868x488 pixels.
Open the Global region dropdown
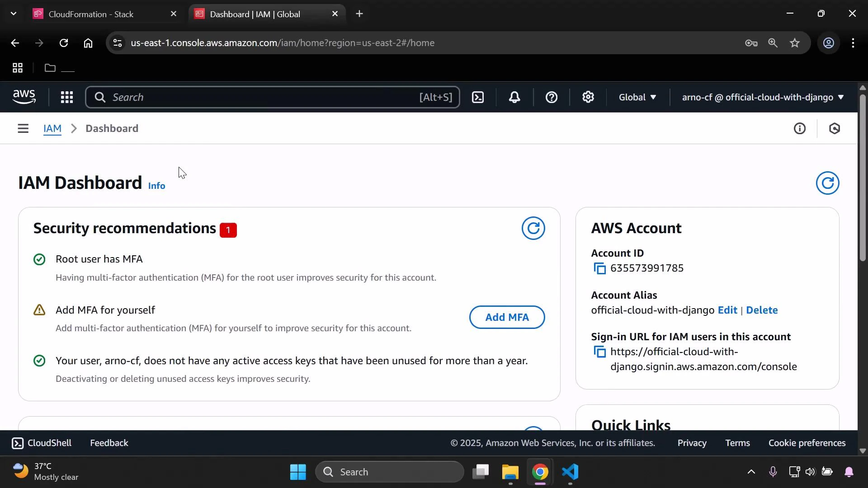click(x=637, y=97)
